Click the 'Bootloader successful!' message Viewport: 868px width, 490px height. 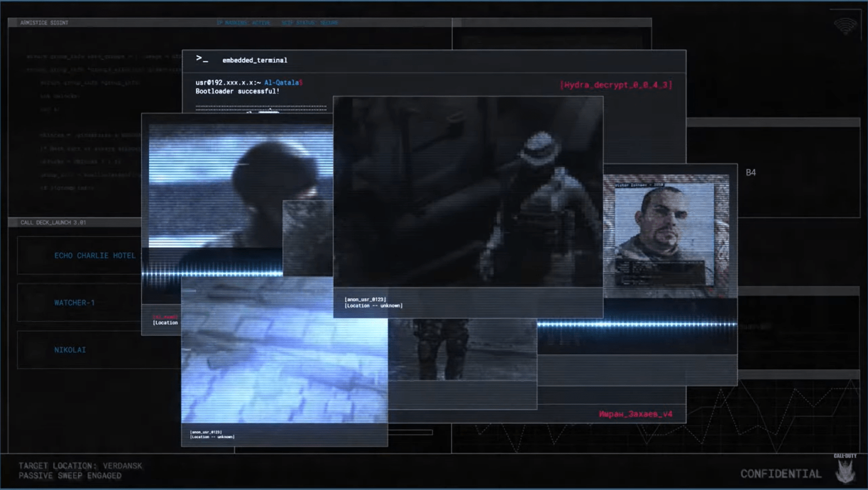(x=238, y=91)
